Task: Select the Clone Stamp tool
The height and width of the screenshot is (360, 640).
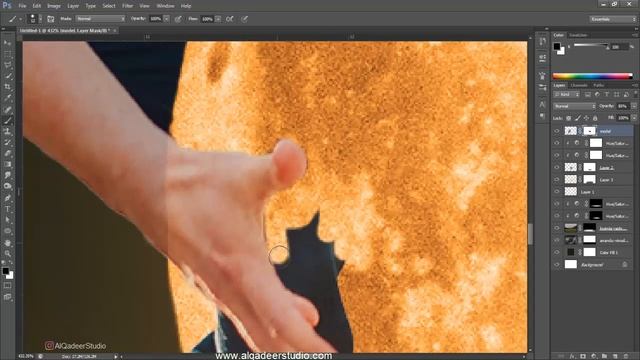Action: [x=7, y=131]
